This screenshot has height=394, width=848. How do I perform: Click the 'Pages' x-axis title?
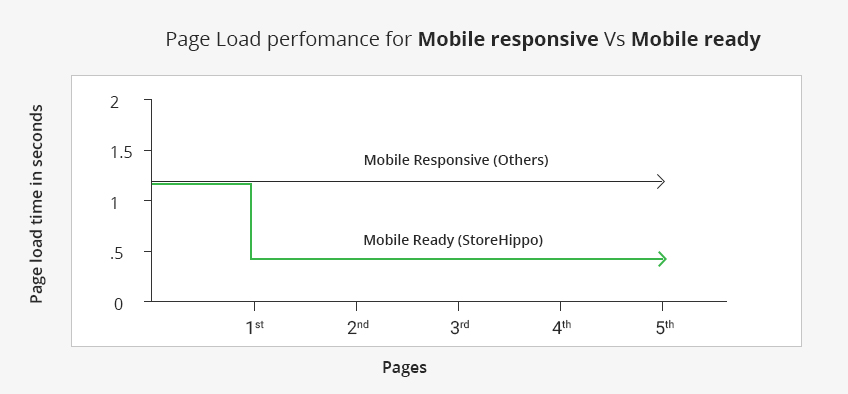point(405,368)
